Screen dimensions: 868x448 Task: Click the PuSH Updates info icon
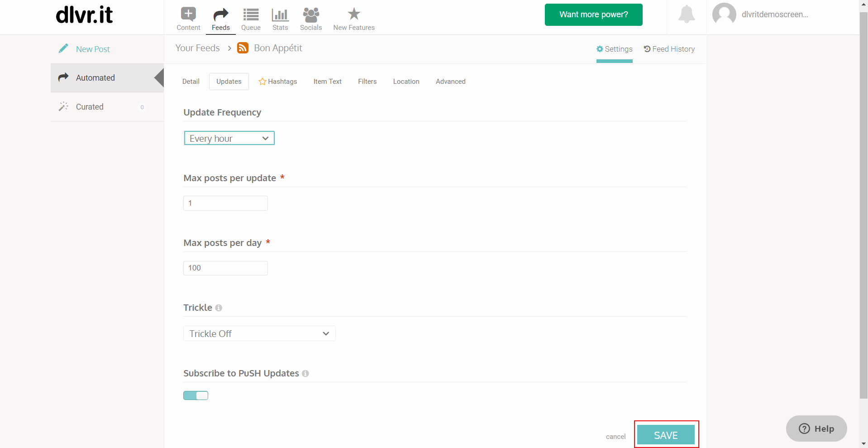305,374
